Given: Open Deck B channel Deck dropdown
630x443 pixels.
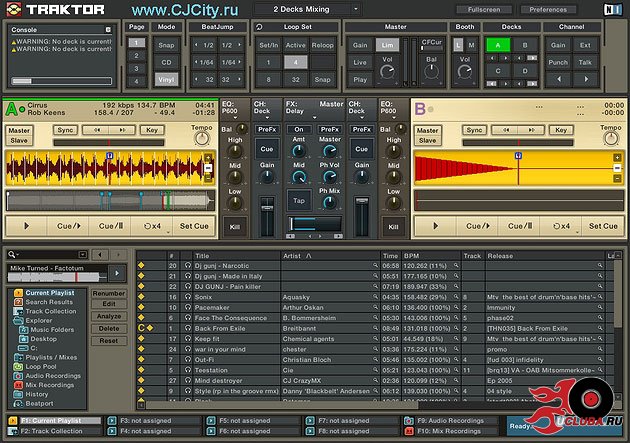Looking at the screenshot, I should [362, 117].
